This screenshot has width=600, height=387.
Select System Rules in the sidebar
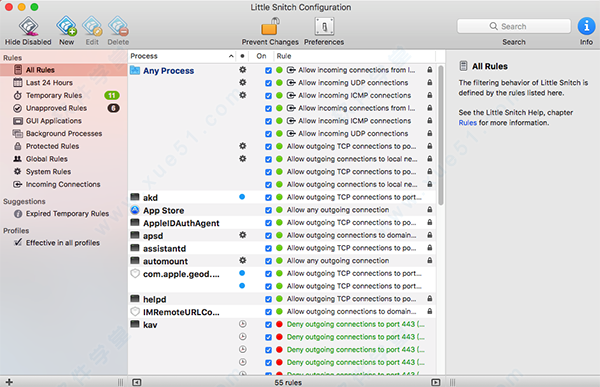64,171
